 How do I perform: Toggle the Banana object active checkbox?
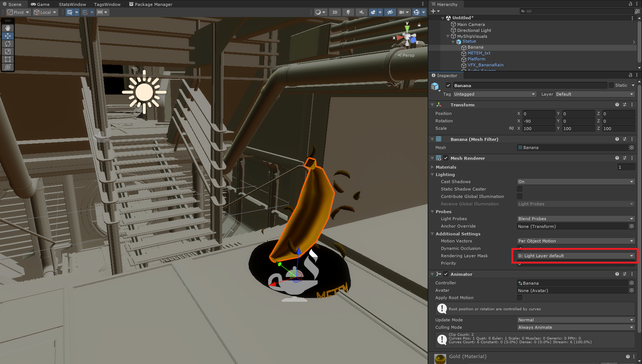click(x=448, y=85)
